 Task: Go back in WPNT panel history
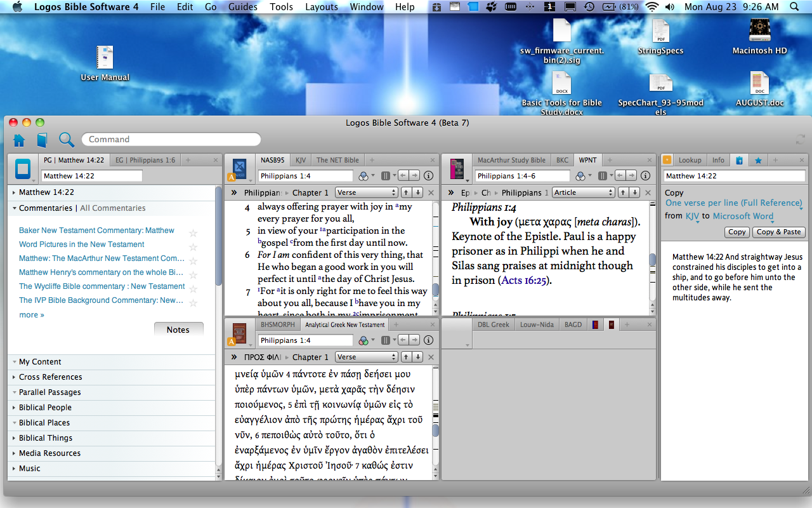619,176
